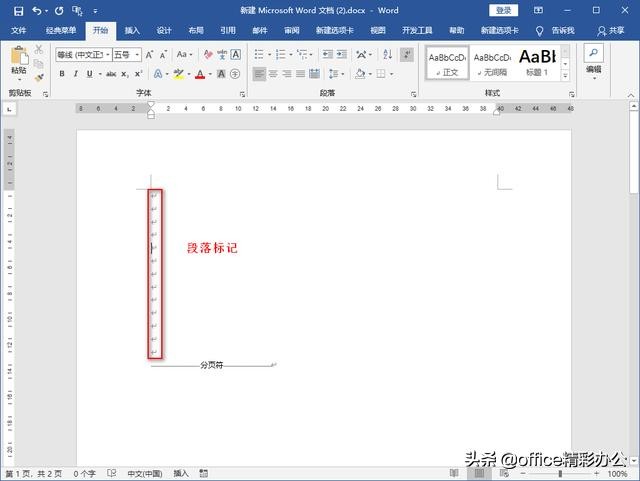The width and height of the screenshot is (640, 481).
Task: Select the 正文 style
Action: 447,63
